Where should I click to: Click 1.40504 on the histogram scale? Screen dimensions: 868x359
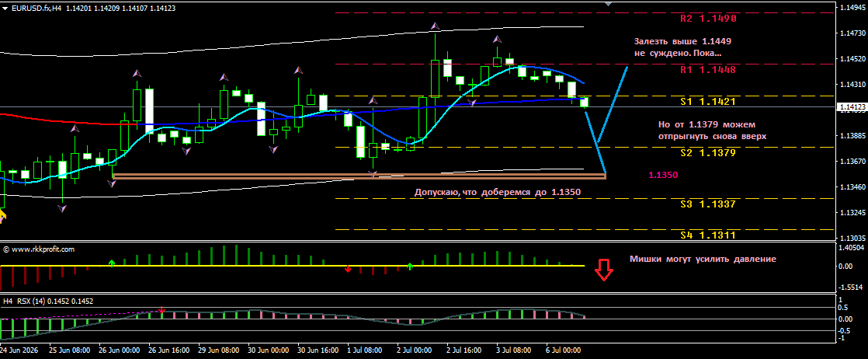coord(852,248)
